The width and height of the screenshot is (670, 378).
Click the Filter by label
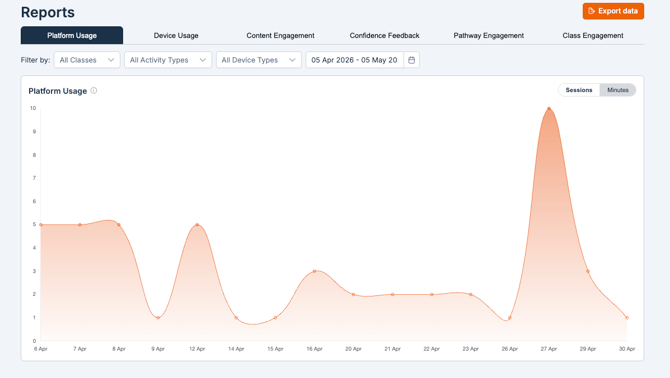35,60
